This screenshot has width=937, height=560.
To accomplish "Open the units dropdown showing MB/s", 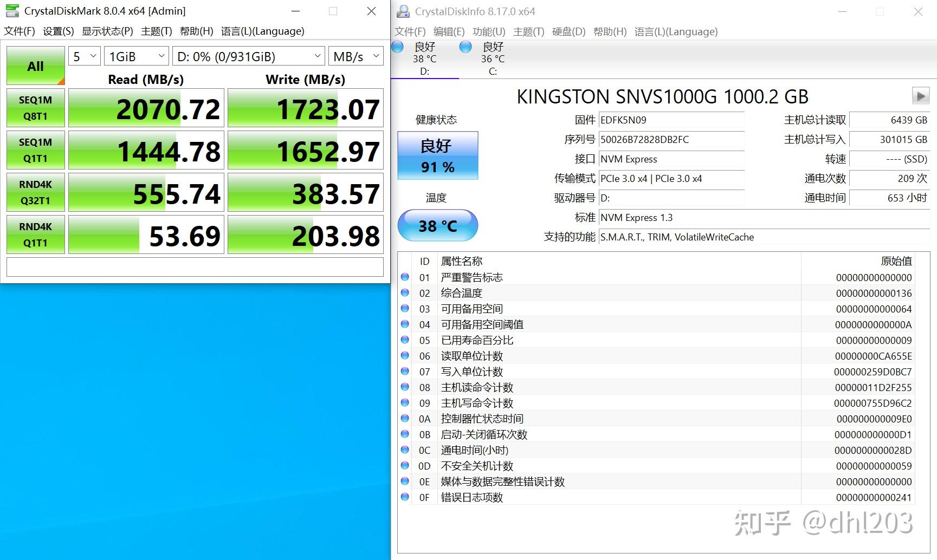I will coord(355,55).
